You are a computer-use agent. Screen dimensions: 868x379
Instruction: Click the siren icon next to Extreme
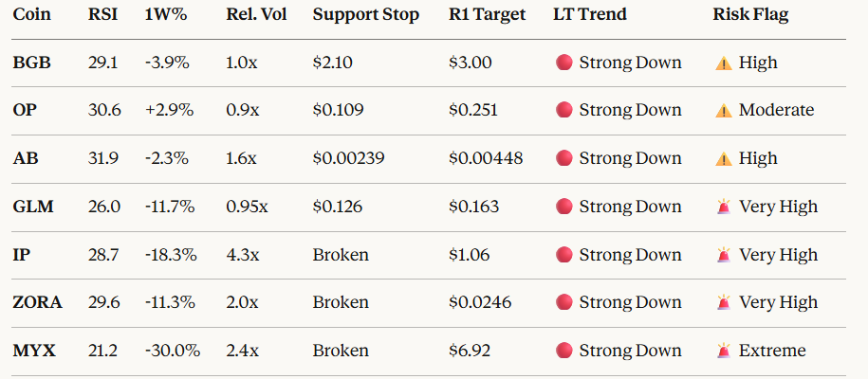tap(723, 351)
